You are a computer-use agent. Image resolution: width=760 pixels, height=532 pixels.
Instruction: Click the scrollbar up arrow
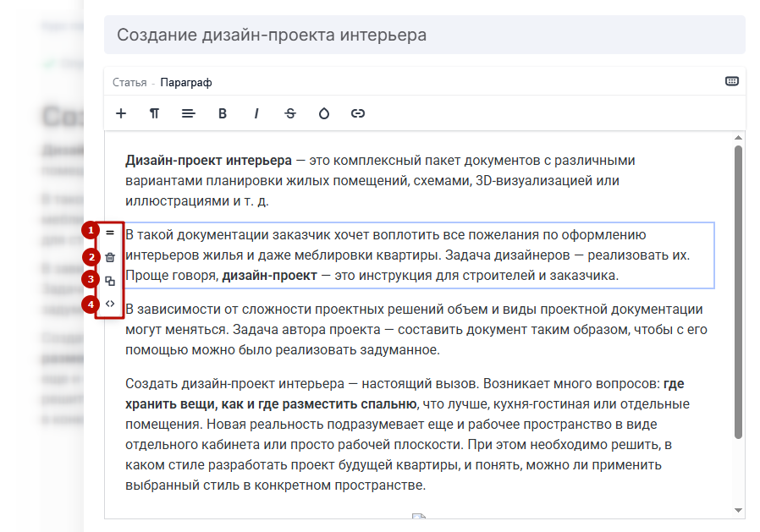(x=738, y=138)
